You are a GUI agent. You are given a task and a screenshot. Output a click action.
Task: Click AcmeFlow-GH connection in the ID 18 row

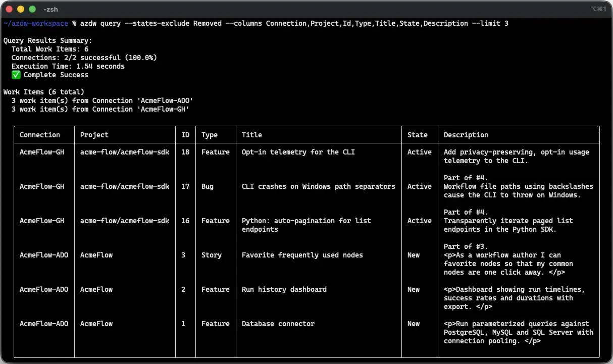click(x=42, y=152)
